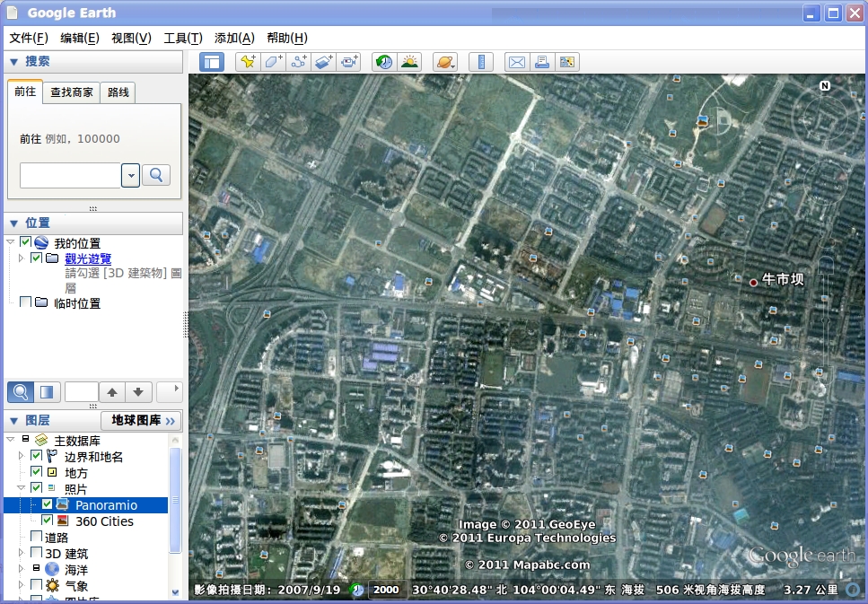This screenshot has height=604, width=868.
Task: Open the 地球图库 gallery button
Action: pos(142,421)
